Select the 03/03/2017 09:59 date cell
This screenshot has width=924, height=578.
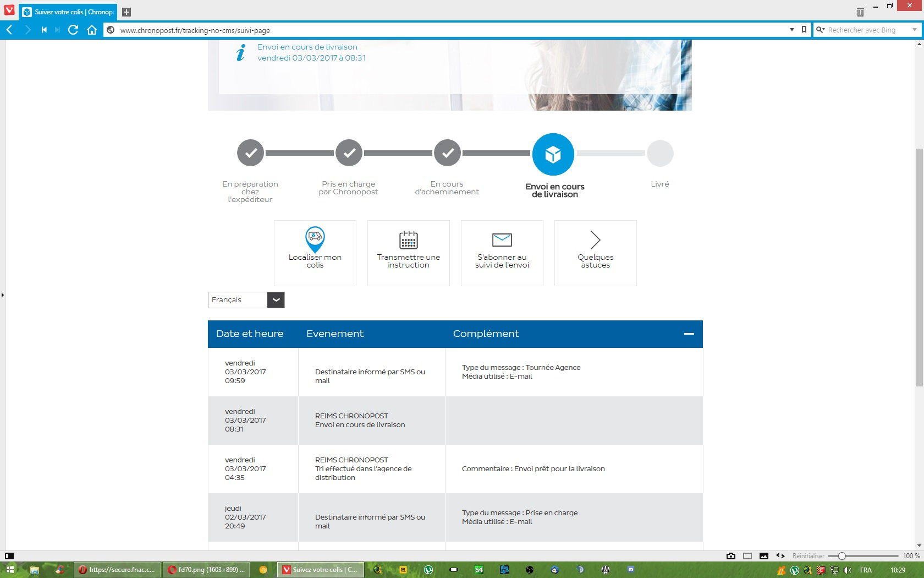(x=253, y=372)
